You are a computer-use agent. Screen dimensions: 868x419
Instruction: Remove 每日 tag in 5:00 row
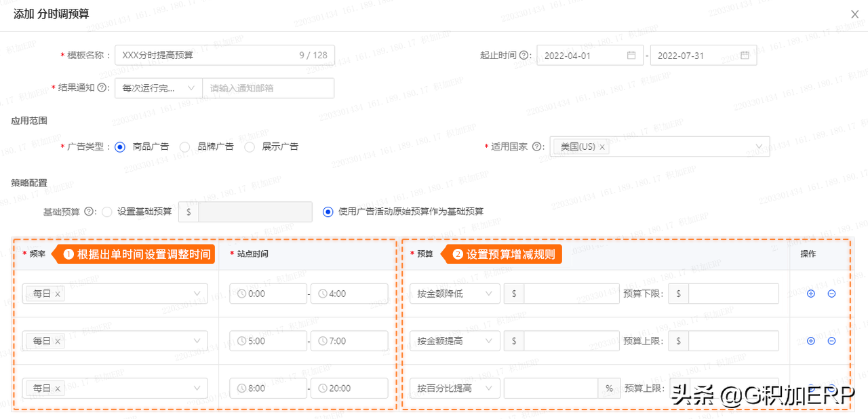point(58,342)
